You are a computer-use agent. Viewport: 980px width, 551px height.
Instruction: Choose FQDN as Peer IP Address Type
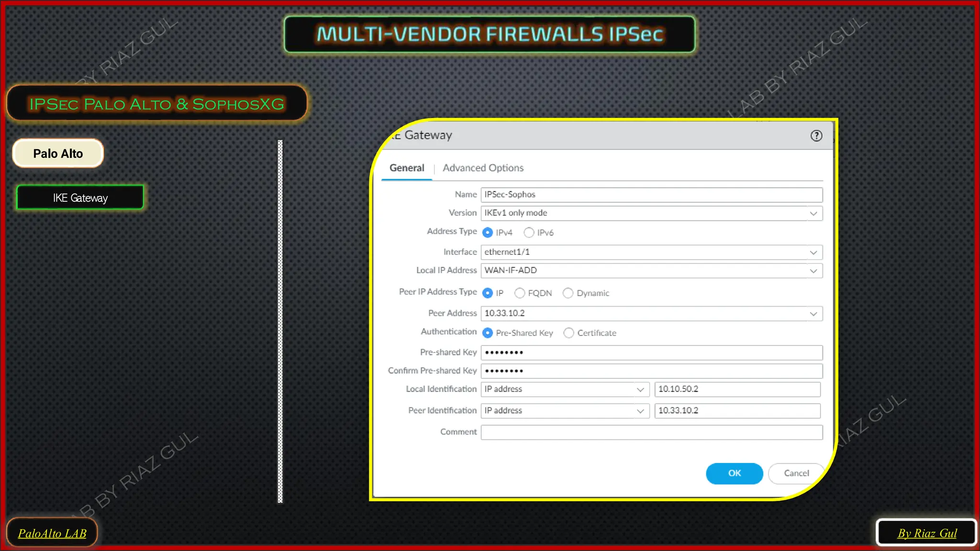[x=520, y=293]
